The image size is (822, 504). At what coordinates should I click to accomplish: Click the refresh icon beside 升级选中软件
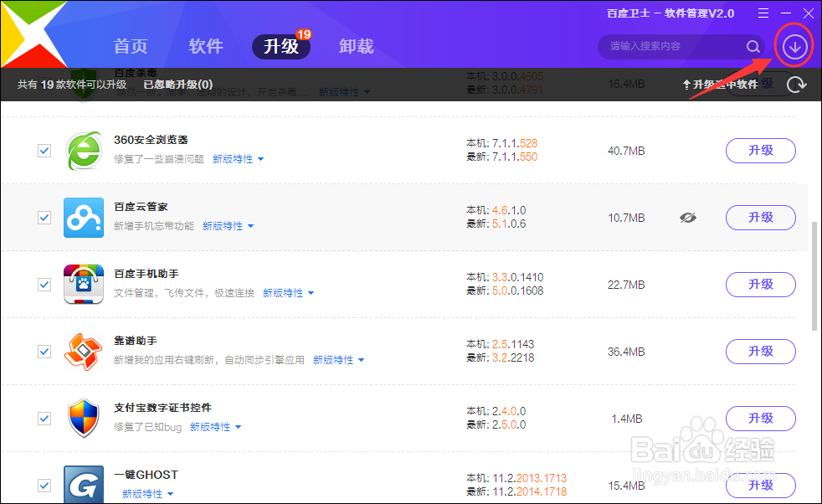(796, 85)
